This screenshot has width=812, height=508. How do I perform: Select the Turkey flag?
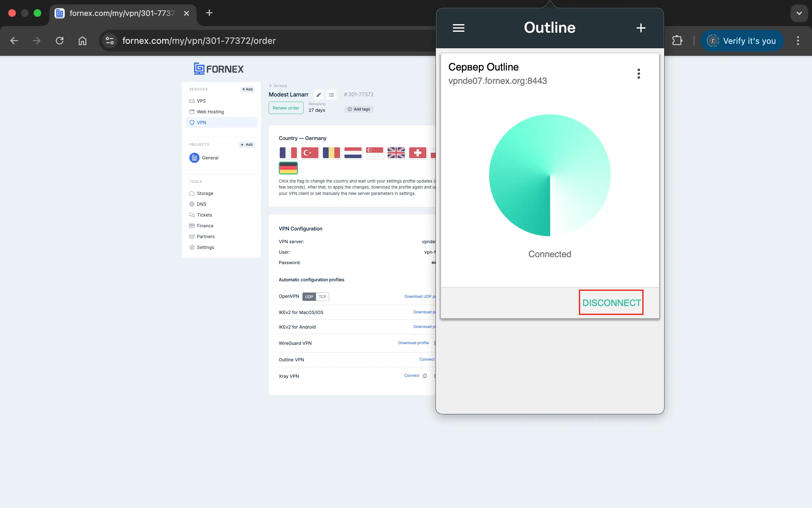(x=310, y=153)
